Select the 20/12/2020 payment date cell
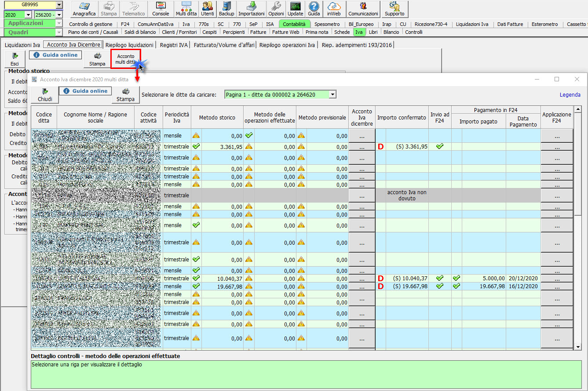 click(523, 279)
